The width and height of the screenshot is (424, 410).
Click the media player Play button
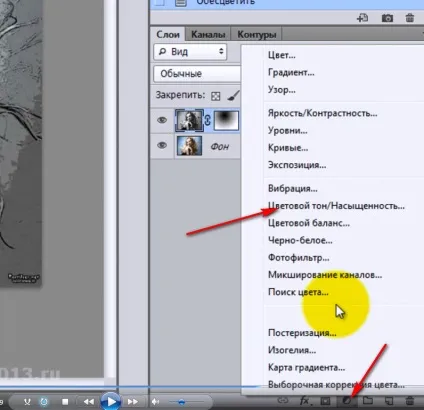click(x=110, y=401)
